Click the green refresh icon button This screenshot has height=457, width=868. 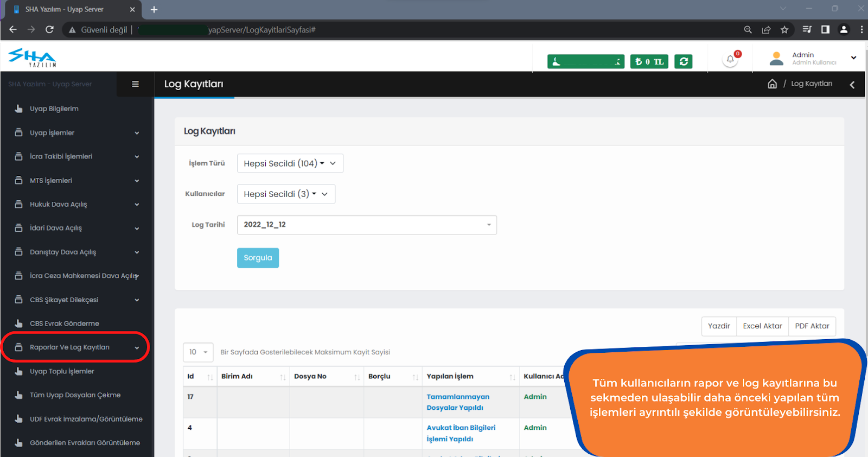pyautogui.click(x=684, y=62)
